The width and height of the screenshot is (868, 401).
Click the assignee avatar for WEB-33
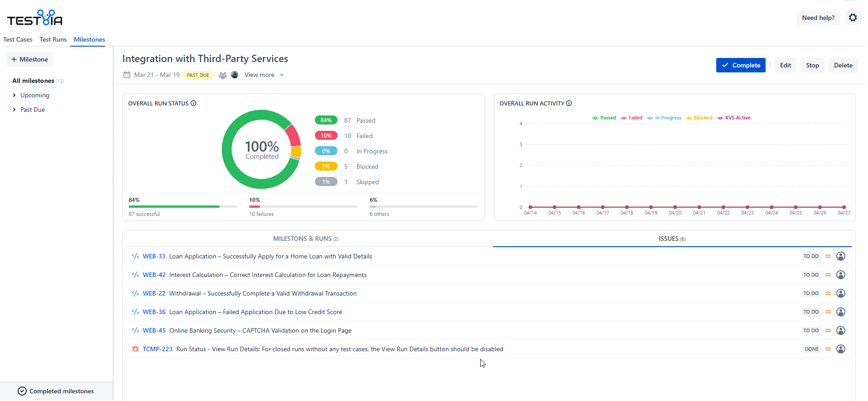[840, 256]
